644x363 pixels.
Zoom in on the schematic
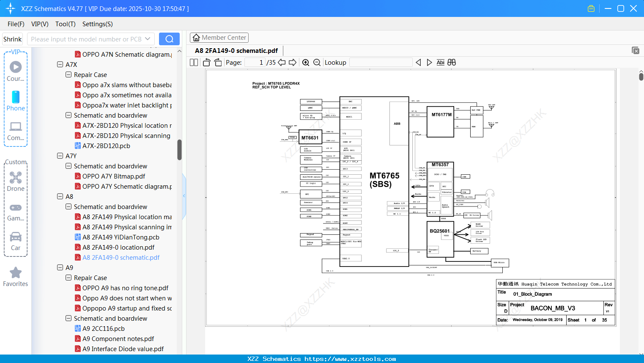(x=306, y=62)
